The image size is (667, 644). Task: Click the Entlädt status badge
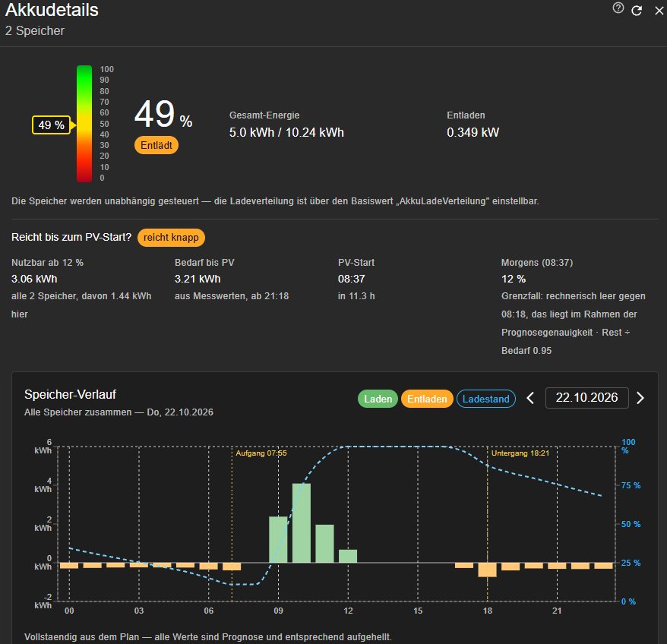pos(156,146)
